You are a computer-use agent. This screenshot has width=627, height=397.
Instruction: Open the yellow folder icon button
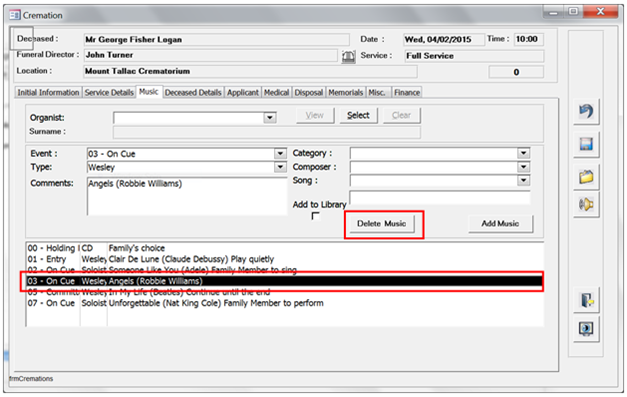[586, 177]
